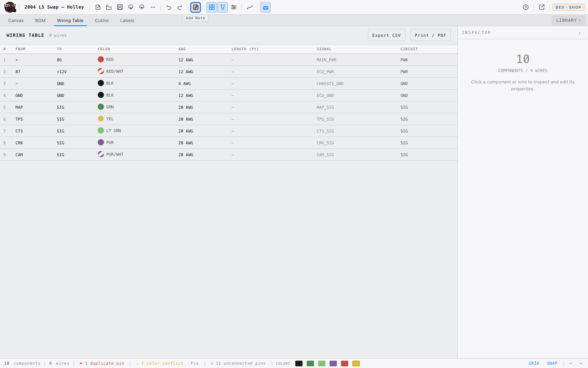Select the black swatch in status bar COLORS
Image resolution: width=588 pixels, height=368 pixels.
coord(299,363)
